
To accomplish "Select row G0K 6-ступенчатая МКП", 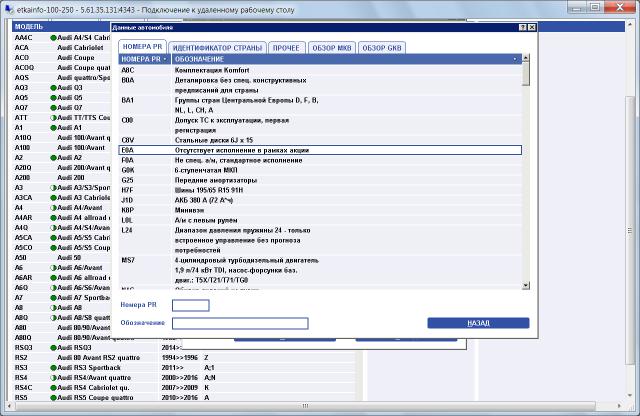I will click(320, 170).
